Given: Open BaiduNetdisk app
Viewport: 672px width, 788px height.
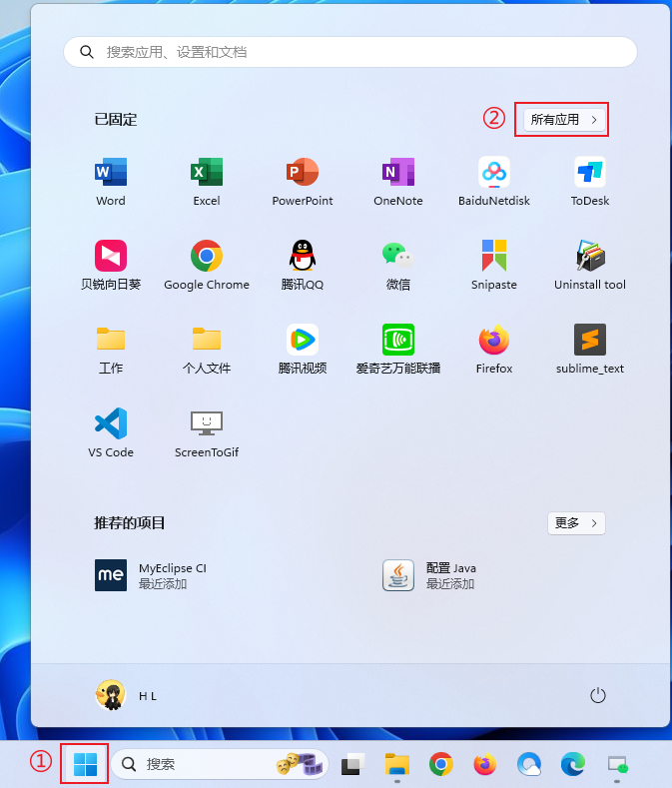Looking at the screenshot, I should [494, 182].
